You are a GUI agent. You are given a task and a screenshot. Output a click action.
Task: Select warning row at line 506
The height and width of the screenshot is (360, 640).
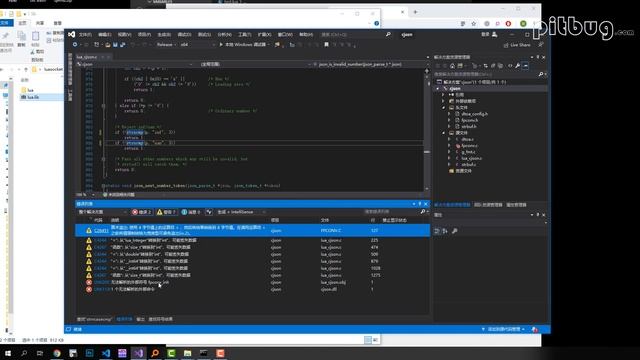click(252, 254)
